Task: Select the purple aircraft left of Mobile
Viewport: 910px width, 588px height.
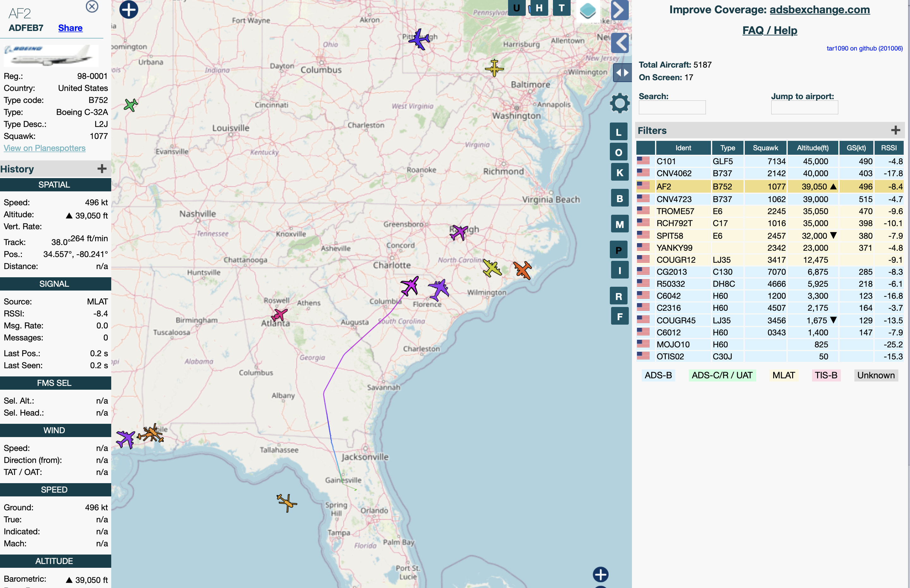Action: [x=126, y=439]
